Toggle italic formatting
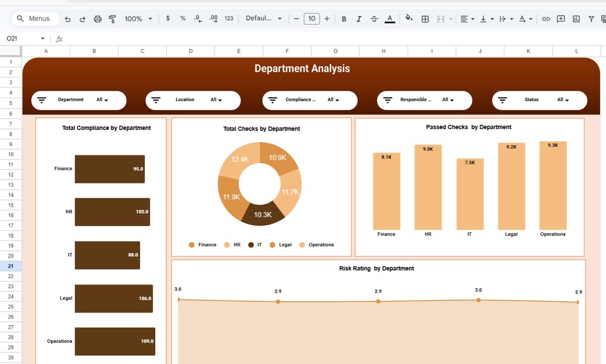606x364 pixels. (359, 18)
